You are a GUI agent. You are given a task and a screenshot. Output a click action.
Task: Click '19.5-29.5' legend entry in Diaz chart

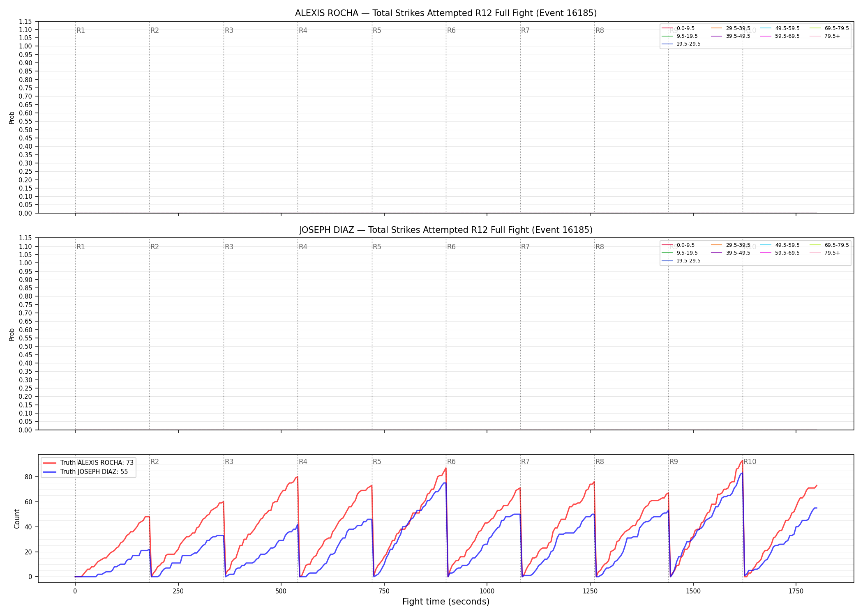click(x=688, y=261)
